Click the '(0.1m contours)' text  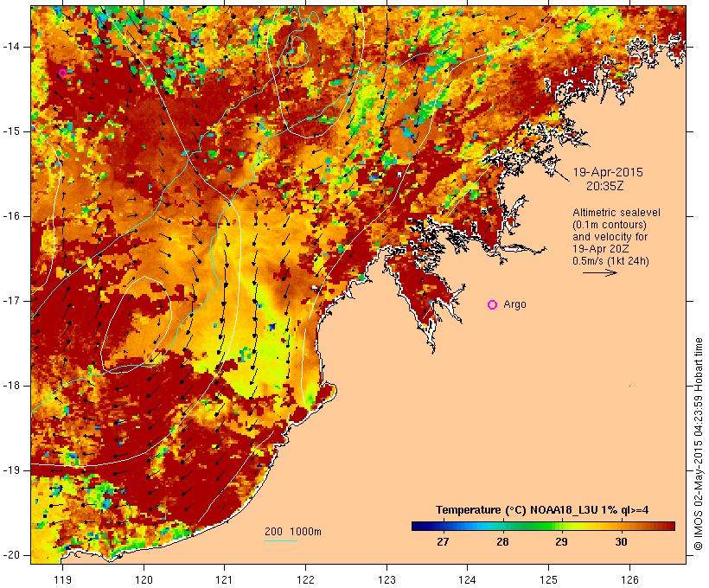tap(609, 225)
